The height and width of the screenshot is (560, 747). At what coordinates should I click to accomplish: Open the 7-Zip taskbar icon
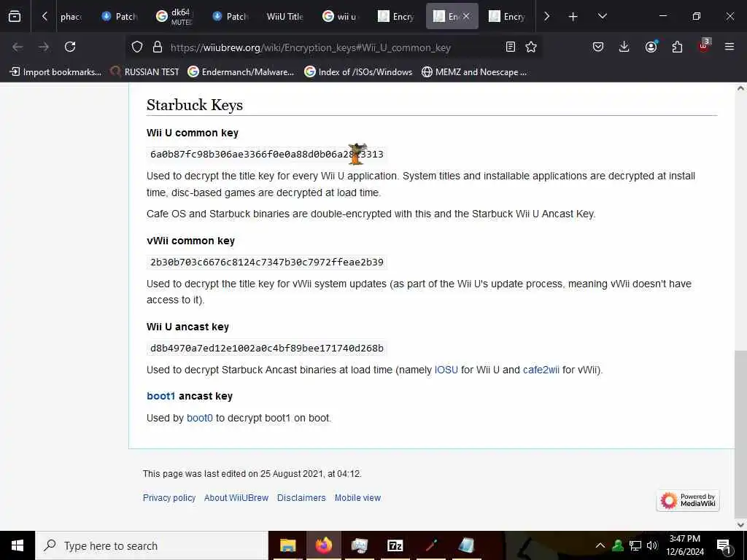coord(395,545)
